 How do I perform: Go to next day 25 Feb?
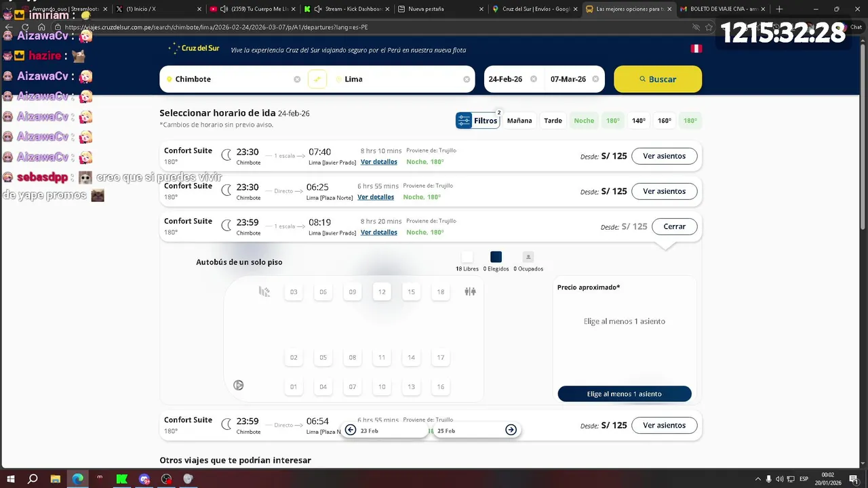[x=511, y=430]
